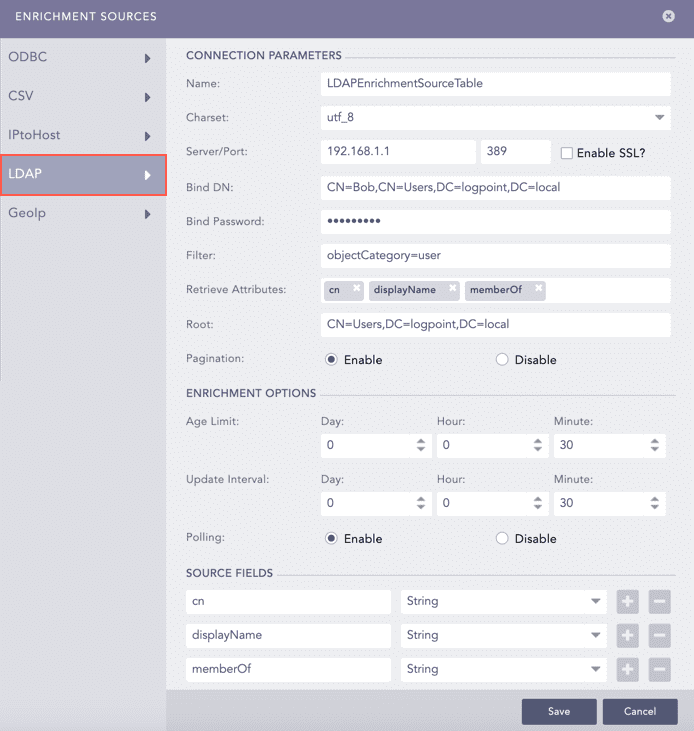Check the Enable SSL checkbox

pyautogui.click(x=567, y=153)
